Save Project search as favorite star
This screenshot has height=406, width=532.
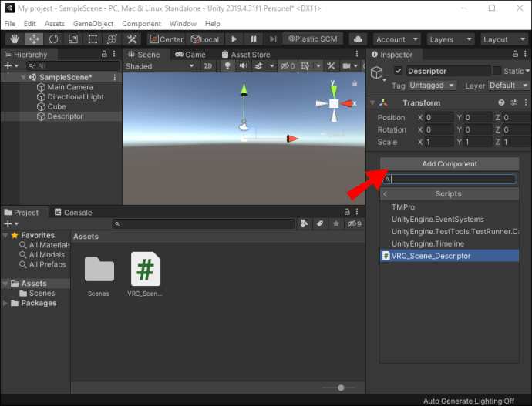336,223
